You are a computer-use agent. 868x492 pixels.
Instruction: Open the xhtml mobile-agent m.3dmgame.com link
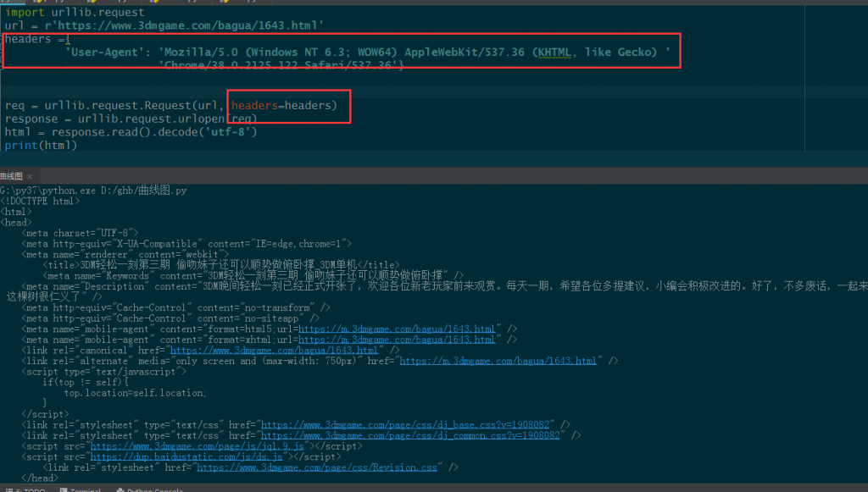click(397, 340)
